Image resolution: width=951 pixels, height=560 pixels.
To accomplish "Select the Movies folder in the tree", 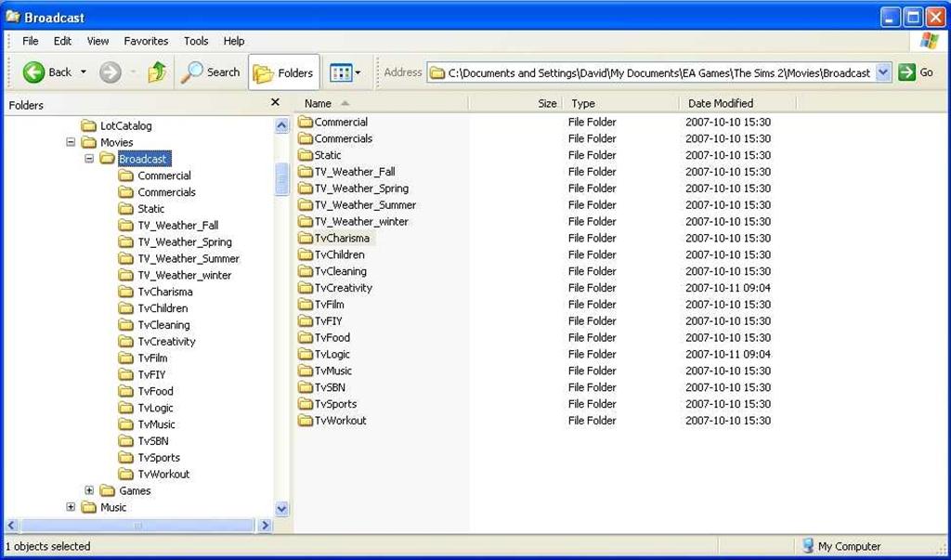I will [116, 143].
